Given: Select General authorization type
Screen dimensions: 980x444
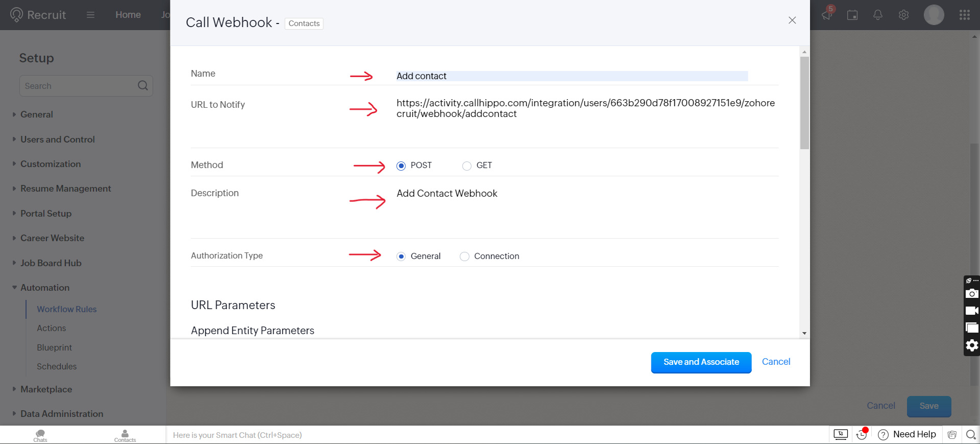Looking at the screenshot, I should coord(401,256).
